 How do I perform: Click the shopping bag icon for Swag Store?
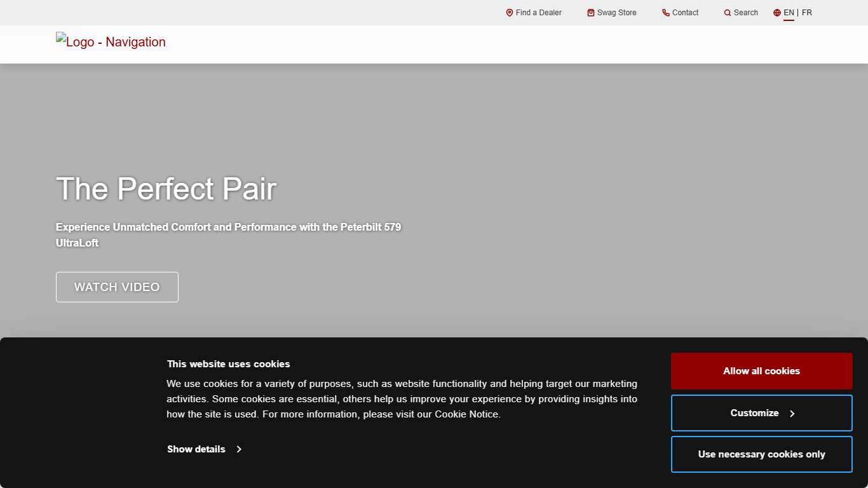[591, 13]
